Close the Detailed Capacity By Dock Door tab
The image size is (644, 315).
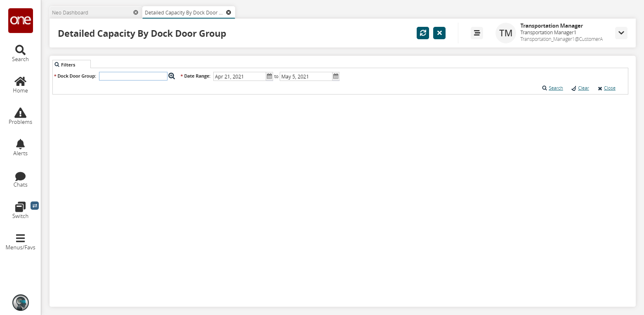[229, 12]
